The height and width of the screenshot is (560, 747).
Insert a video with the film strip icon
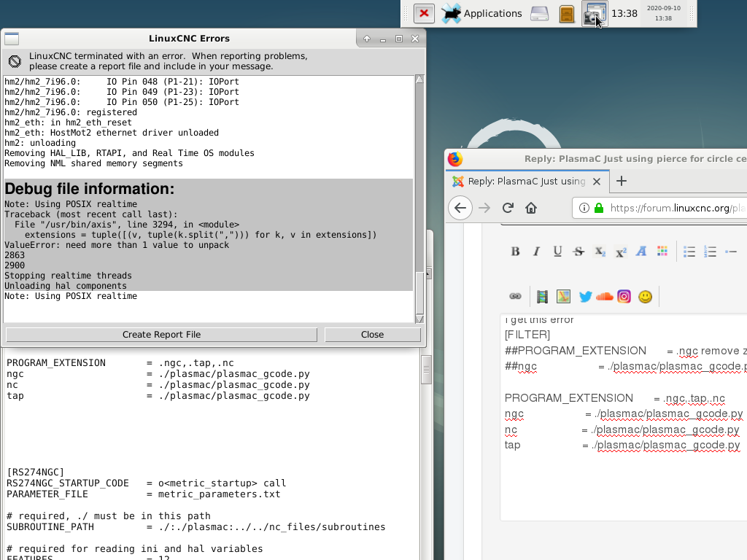(542, 297)
